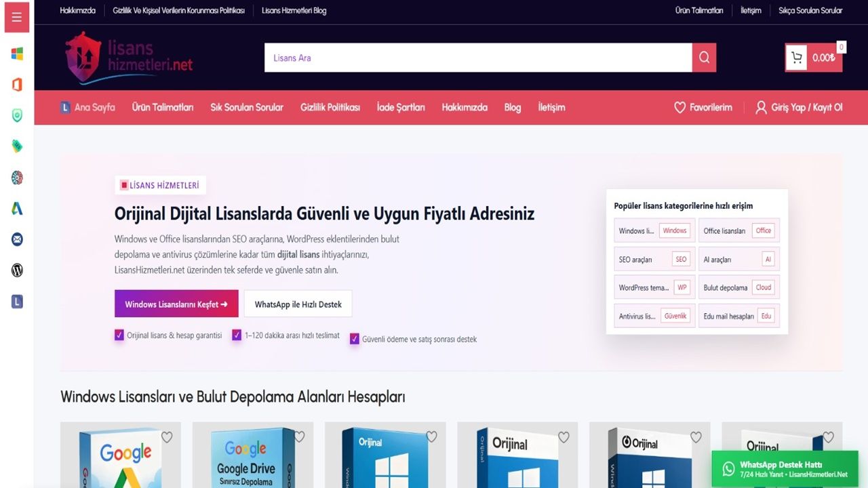Go to İade Şartları menu item
The image size is (868, 488).
[401, 107]
